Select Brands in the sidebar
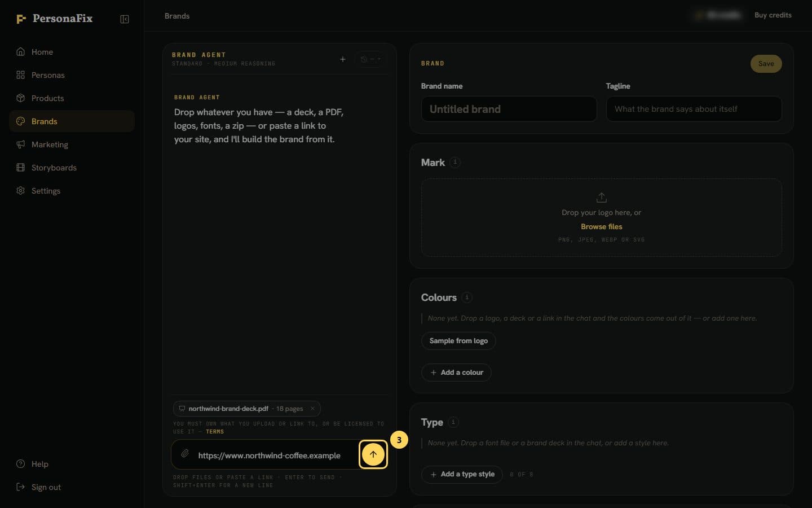The height and width of the screenshot is (508, 812). click(72, 121)
